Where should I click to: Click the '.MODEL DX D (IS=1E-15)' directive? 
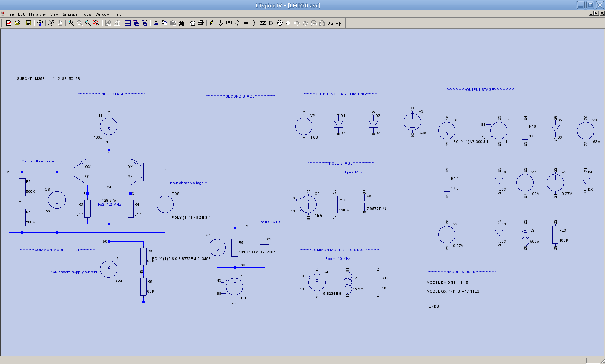pos(447,283)
